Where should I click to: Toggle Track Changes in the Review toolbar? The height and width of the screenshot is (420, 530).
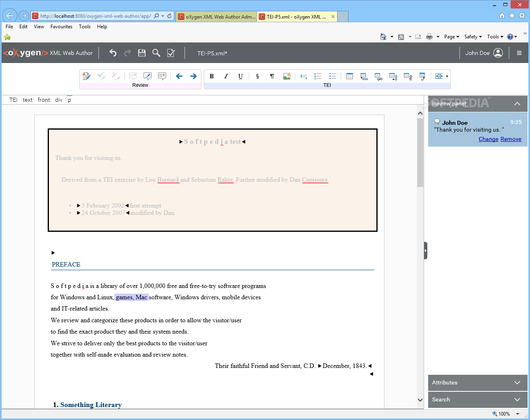pos(87,76)
